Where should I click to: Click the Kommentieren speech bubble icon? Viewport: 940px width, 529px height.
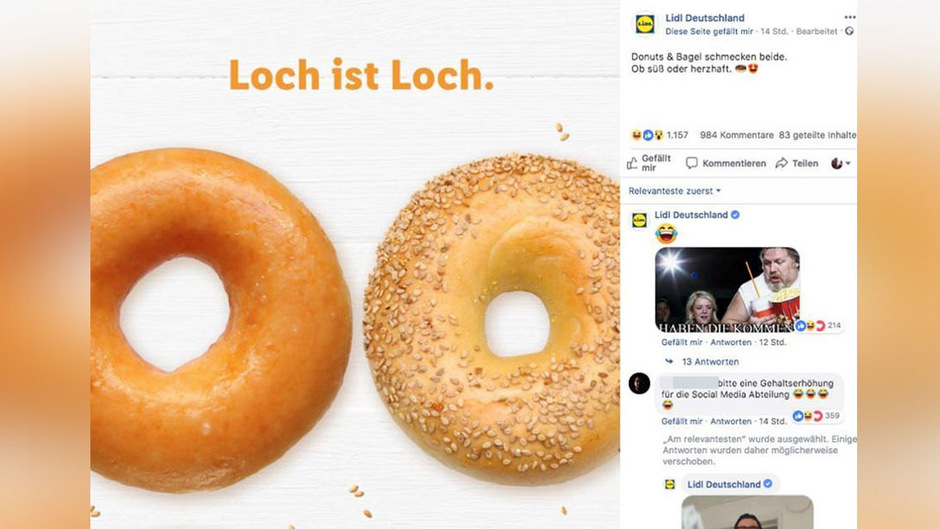692,163
